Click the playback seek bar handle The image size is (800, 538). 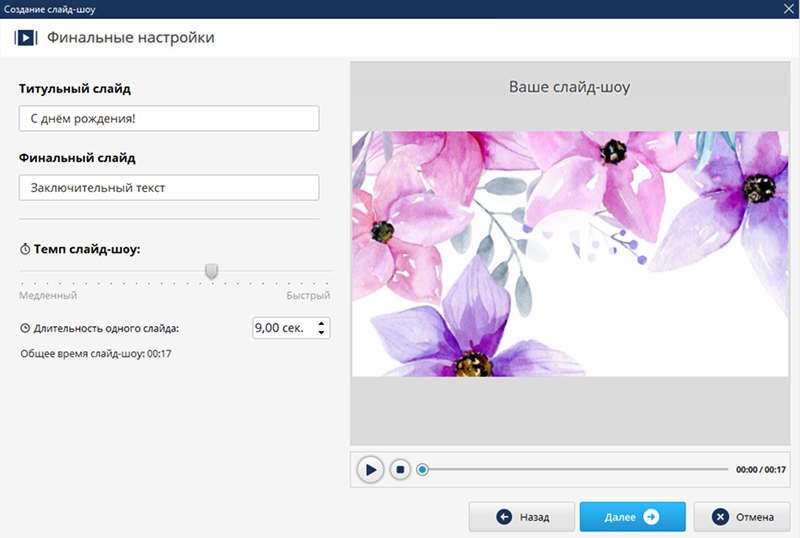click(423, 469)
